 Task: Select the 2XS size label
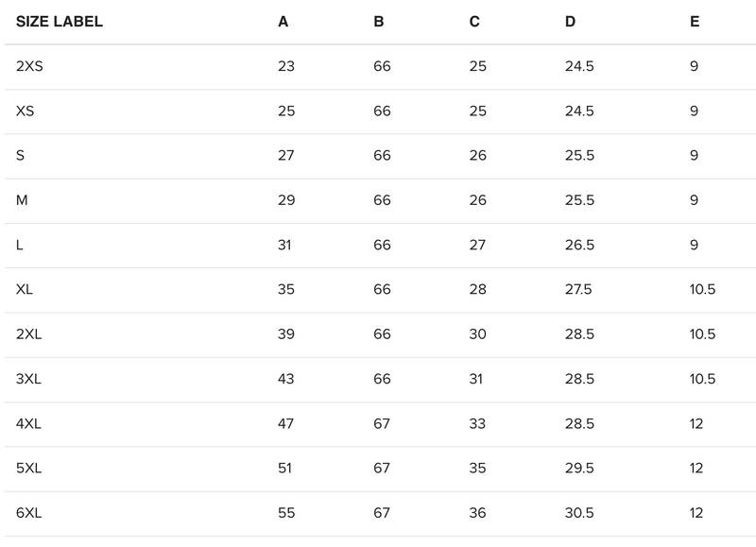[x=30, y=67]
